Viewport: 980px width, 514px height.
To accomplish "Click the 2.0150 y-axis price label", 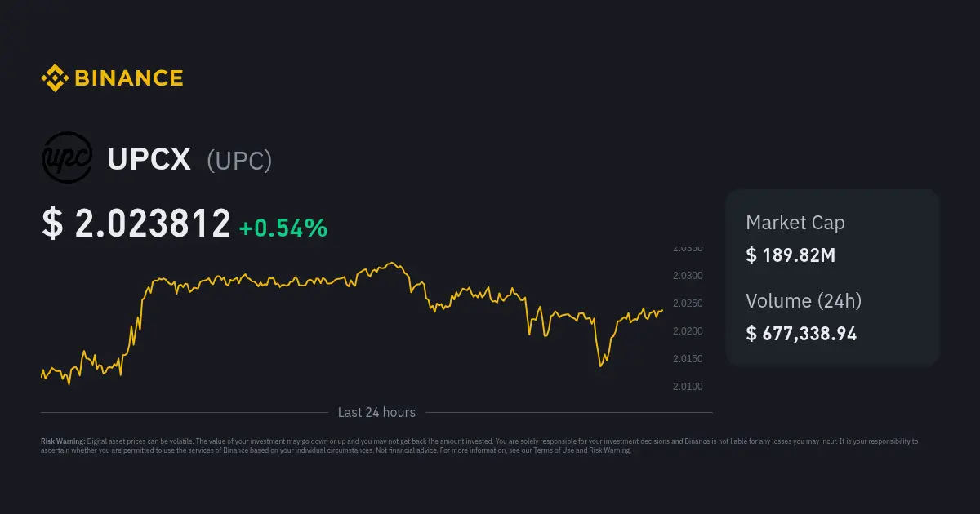I will coord(688,359).
